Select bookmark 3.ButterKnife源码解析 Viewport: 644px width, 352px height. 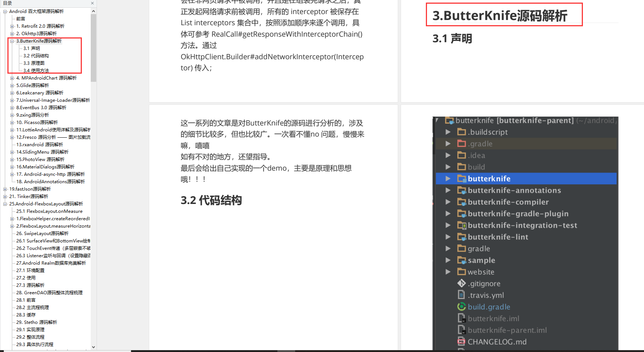click(39, 41)
